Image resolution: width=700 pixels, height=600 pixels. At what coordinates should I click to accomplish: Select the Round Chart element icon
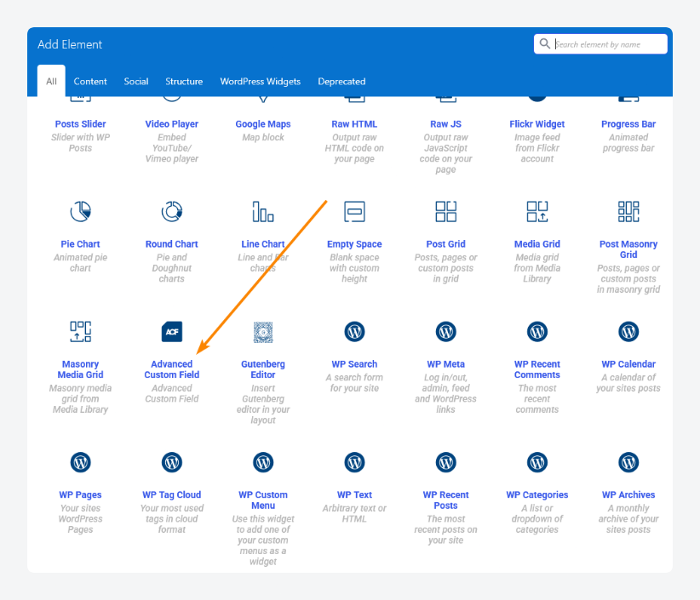tap(172, 211)
